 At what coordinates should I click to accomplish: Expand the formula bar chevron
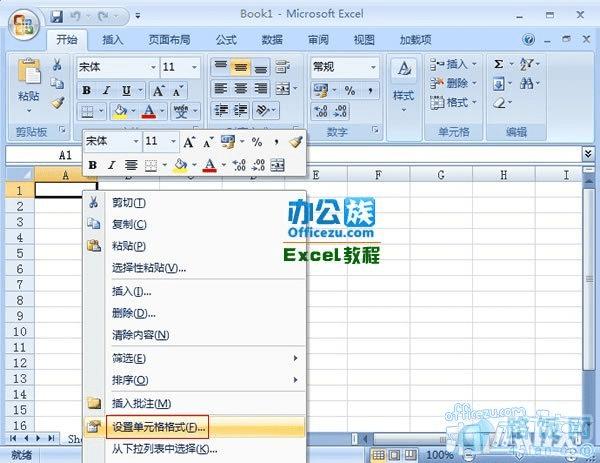(588, 154)
